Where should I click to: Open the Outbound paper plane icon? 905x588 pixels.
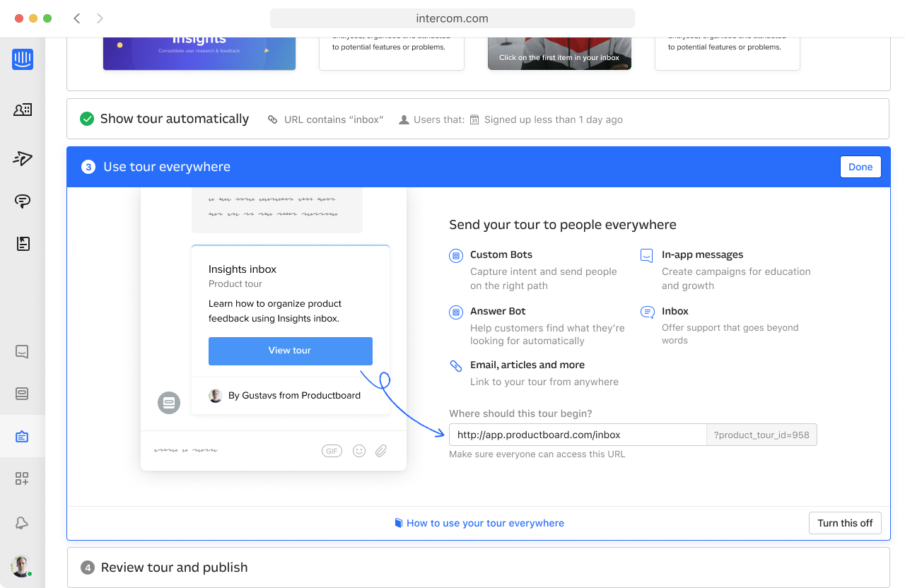[x=23, y=158]
